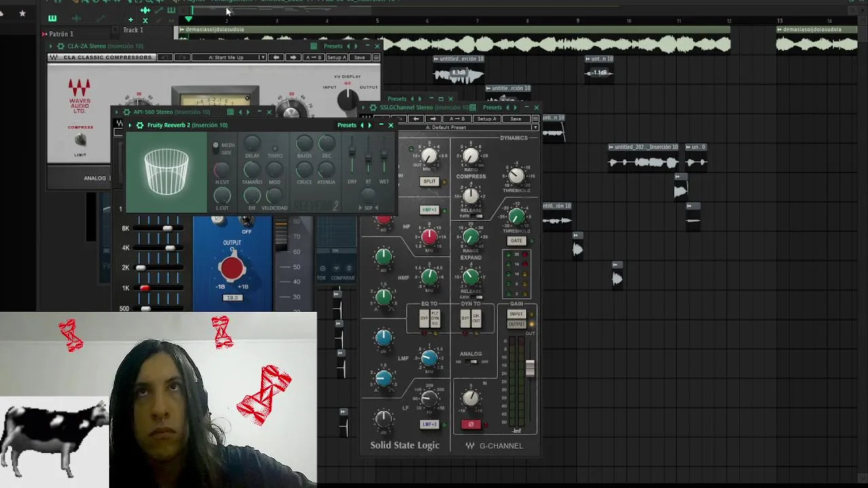Click API-560 title bar grid icon
868x488 pixels.
(230, 112)
